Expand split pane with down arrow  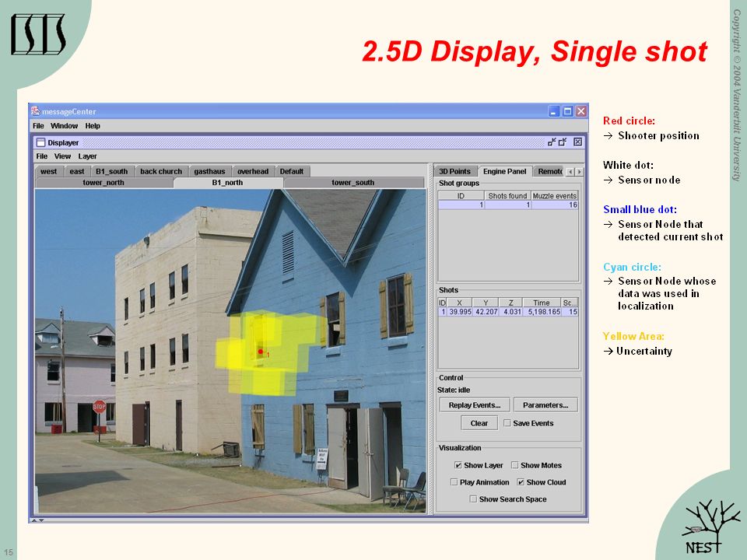41,520
